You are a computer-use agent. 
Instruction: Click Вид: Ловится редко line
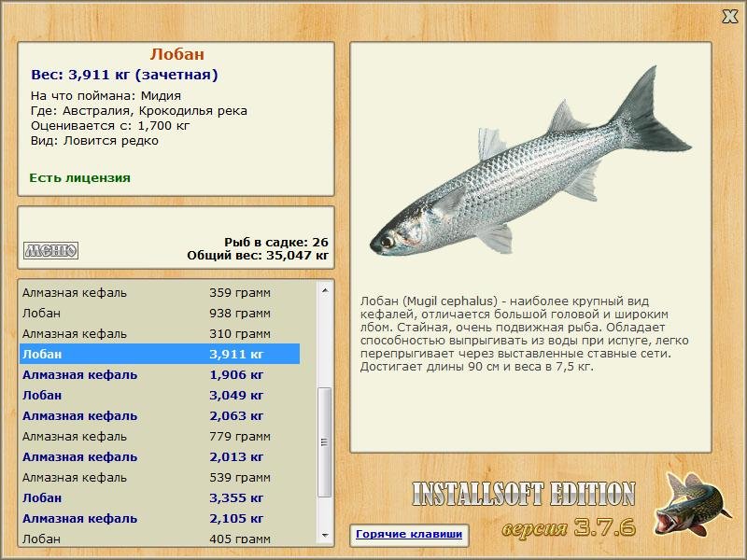pyautogui.click(x=94, y=141)
